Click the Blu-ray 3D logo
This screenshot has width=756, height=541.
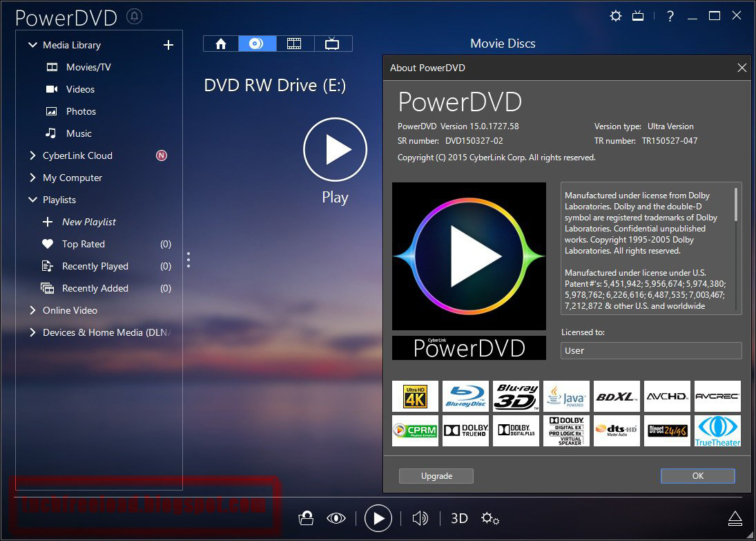pyautogui.click(x=516, y=396)
